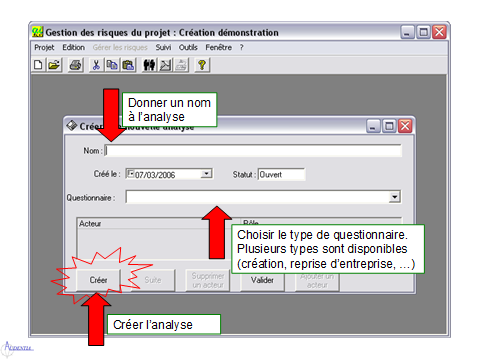This screenshot has width=480, height=360.
Task: Click the Copy toolbar icon
Action: point(112,65)
